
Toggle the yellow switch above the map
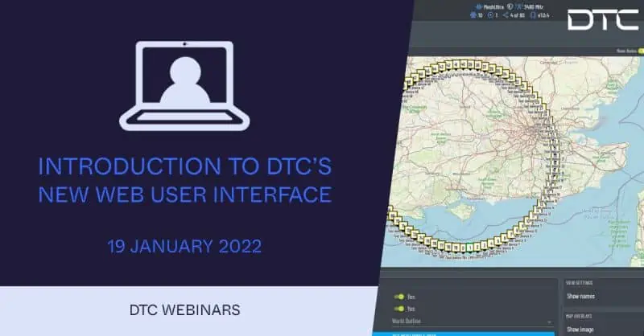[641, 51]
